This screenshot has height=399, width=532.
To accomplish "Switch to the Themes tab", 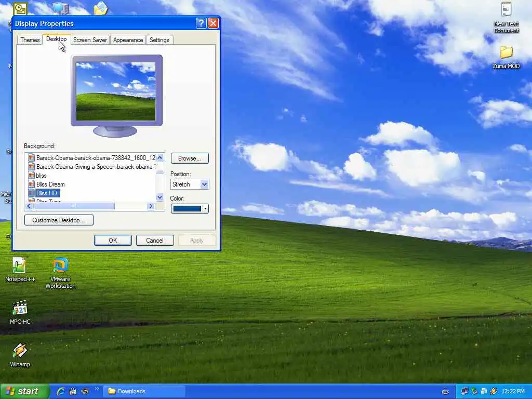I will pyautogui.click(x=30, y=40).
